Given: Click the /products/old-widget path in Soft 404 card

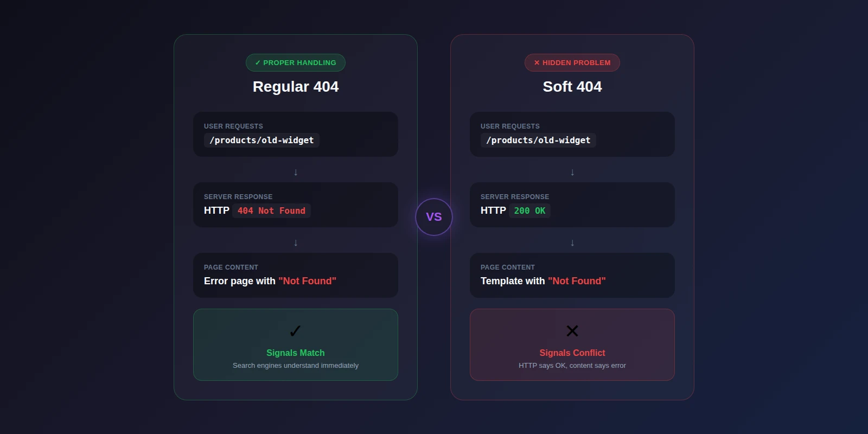Looking at the screenshot, I should [x=538, y=141].
